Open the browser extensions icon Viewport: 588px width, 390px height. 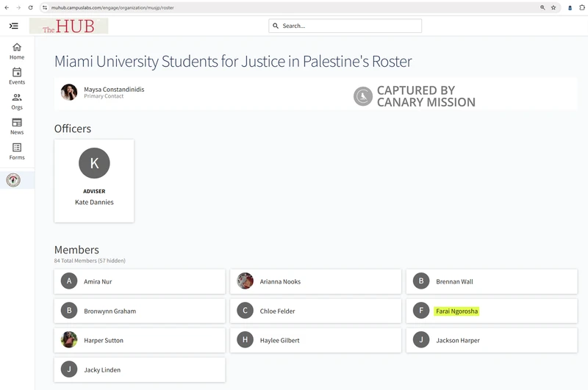tap(582, 7)
